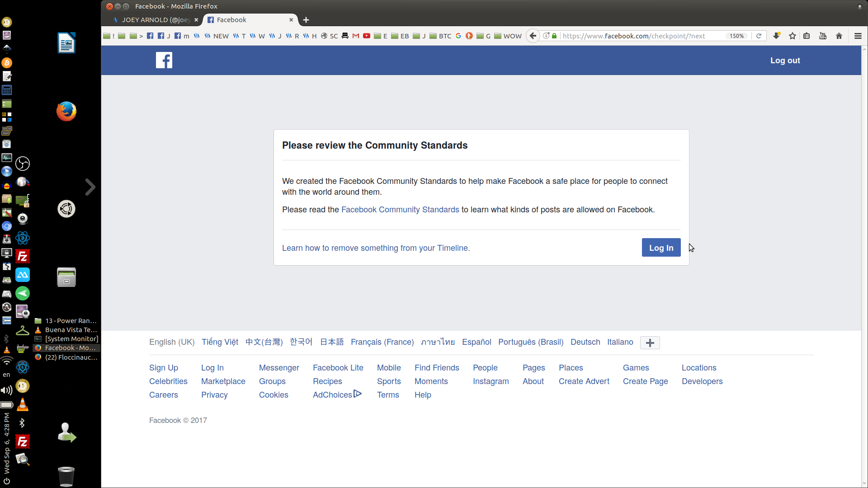Image resolution: width=868 pixels, height=488 pixels.
Task: Open a new tab with the plus button
Action: [x=306, y=20]
